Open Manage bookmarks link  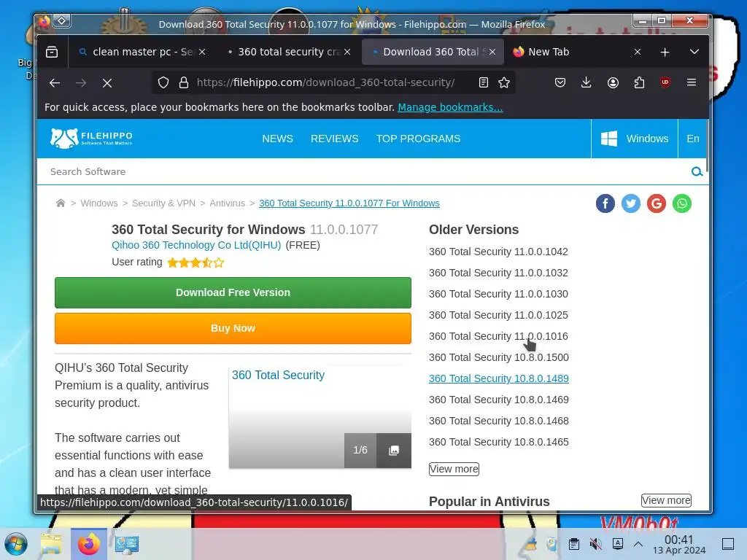[450, 107]
